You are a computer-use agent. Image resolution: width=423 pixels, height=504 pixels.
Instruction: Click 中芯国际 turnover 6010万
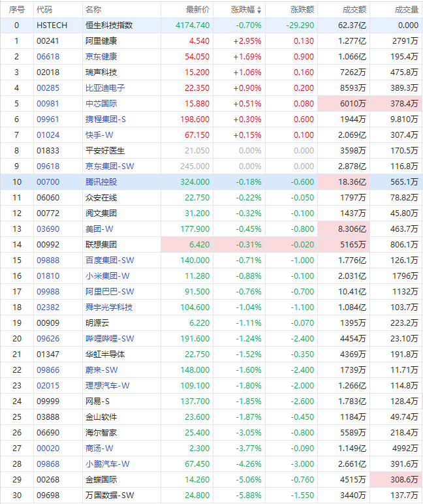[x=353, y=104]
